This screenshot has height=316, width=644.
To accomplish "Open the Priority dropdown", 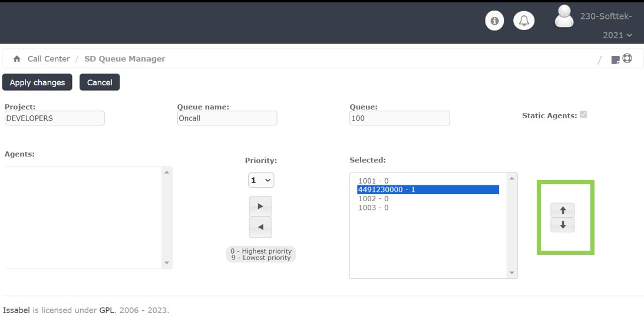I will pyautogui.click(x=260, y=180).
